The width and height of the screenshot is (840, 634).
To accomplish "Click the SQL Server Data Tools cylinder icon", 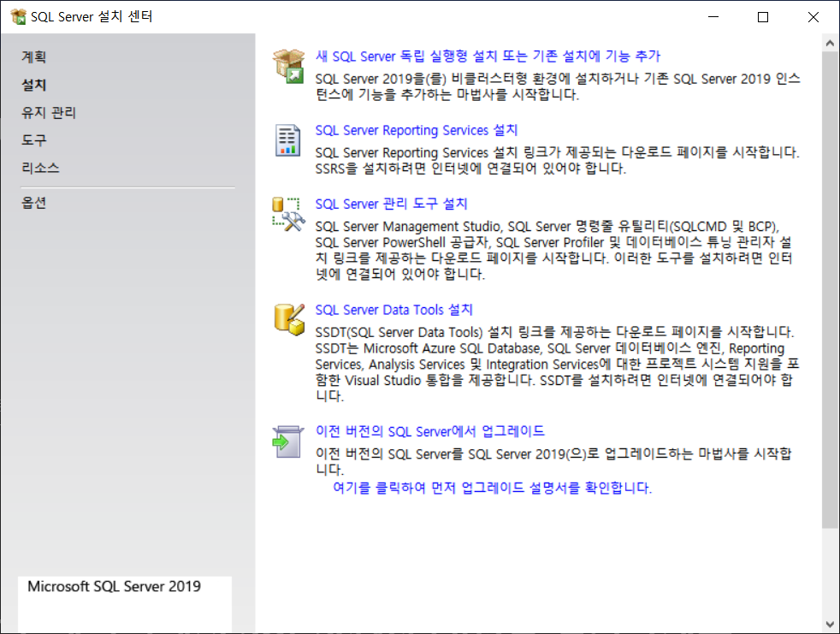I will (x=289, y=319).
